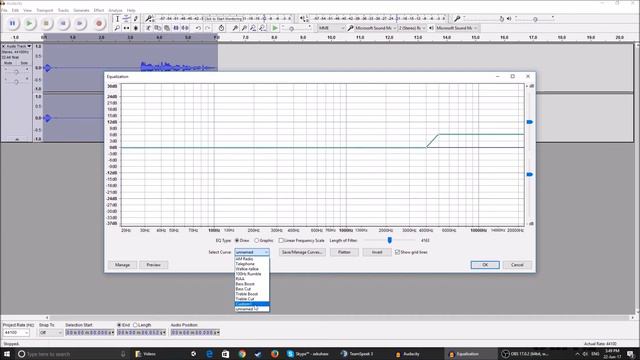The image size is (640, 360).
Task: Click the upper dB range slider handle
Action: point(529,122)
